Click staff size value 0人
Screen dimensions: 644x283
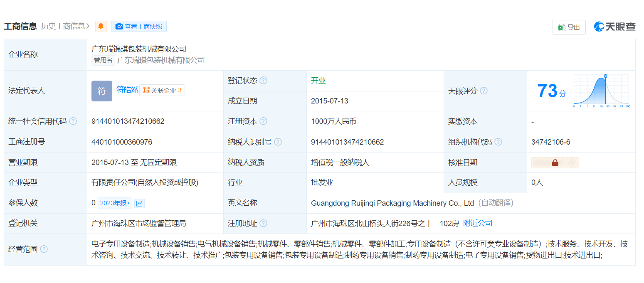point(537,182)
